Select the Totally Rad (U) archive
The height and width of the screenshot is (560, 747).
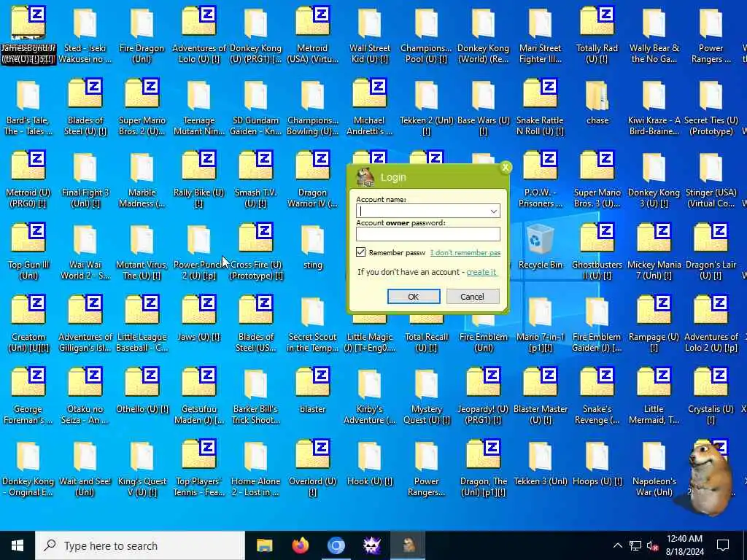597,35
